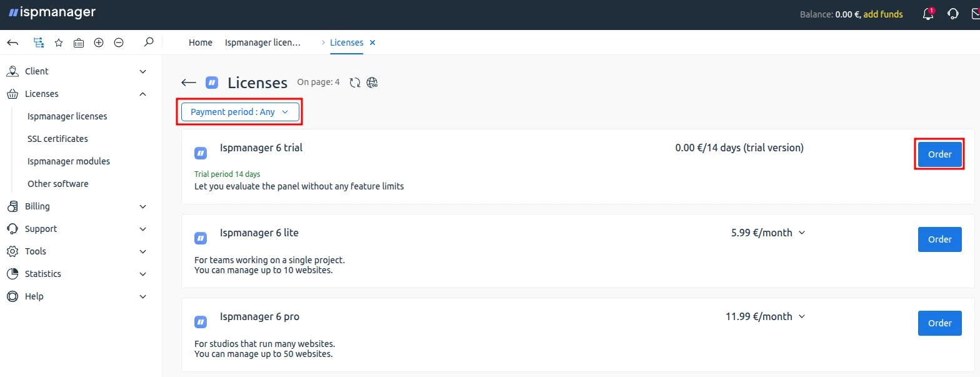Click the 'Trial period 14 days' text

tap(227, 174)
